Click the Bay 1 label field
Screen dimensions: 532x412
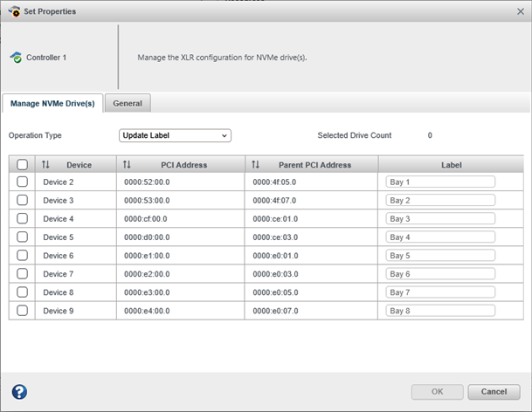(x=440, y=182)
